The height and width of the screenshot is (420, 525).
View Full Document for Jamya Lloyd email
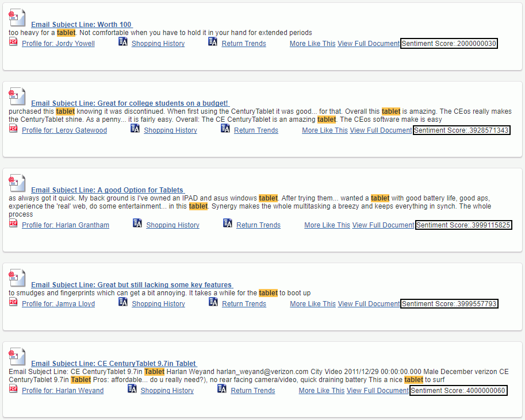[369, 303]
